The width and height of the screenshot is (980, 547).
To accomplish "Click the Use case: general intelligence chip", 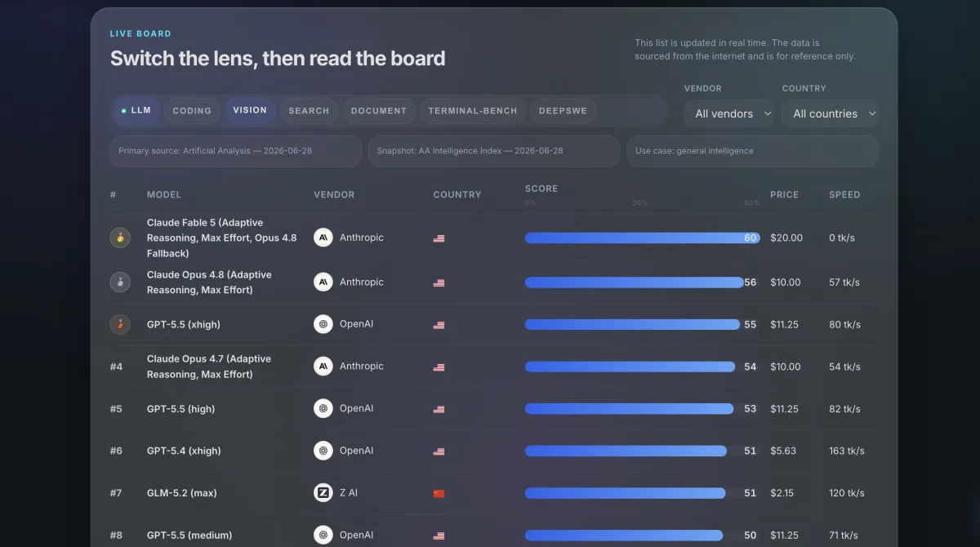I will coord(752,151).
